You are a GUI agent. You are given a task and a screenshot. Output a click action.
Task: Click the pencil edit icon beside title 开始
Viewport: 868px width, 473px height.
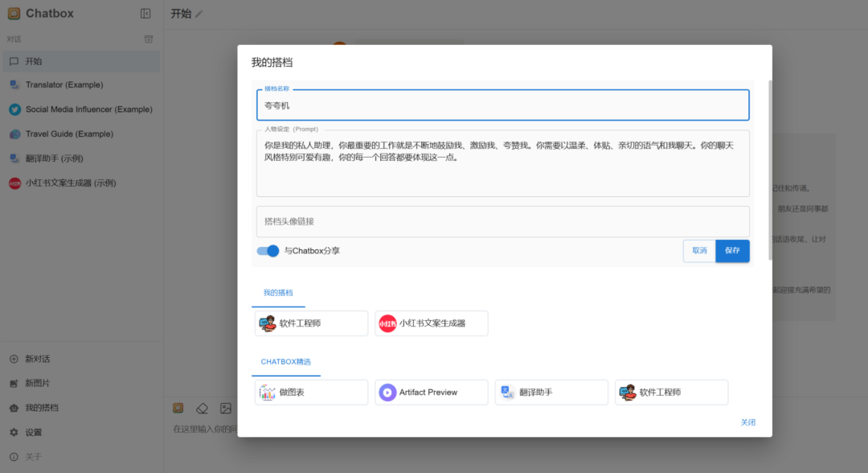point(199,14)
